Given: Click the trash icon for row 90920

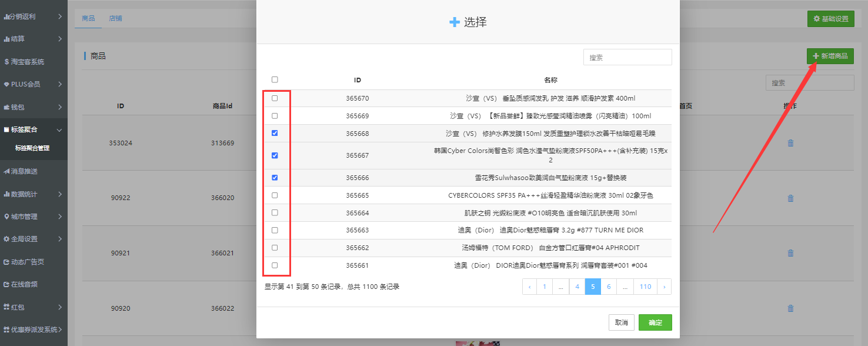Looking at the screenshot, I should pyautogui.click(x=790, y=308).
